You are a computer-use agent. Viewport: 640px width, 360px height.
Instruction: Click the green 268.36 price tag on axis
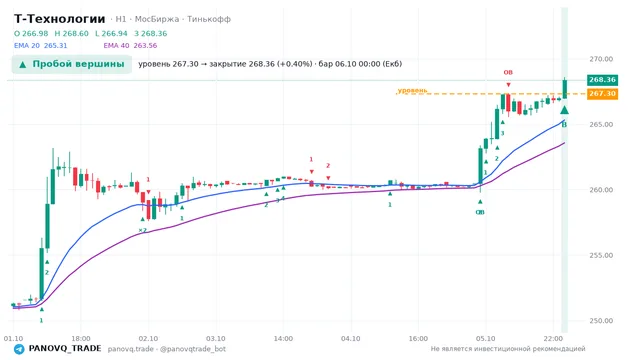tap(602, 80)
